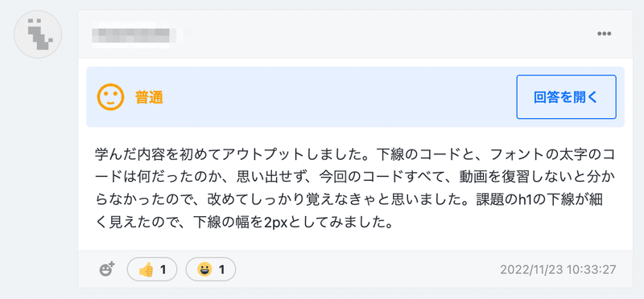Toggle the grinning face reaction pill
Viewport: 644px width, 299px height.
tap(211, 269)
